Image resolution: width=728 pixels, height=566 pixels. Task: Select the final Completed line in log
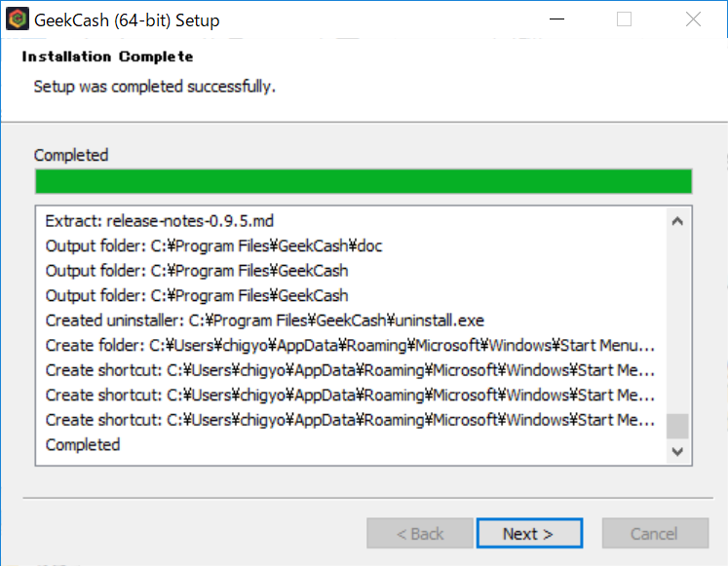coord(83,445)
